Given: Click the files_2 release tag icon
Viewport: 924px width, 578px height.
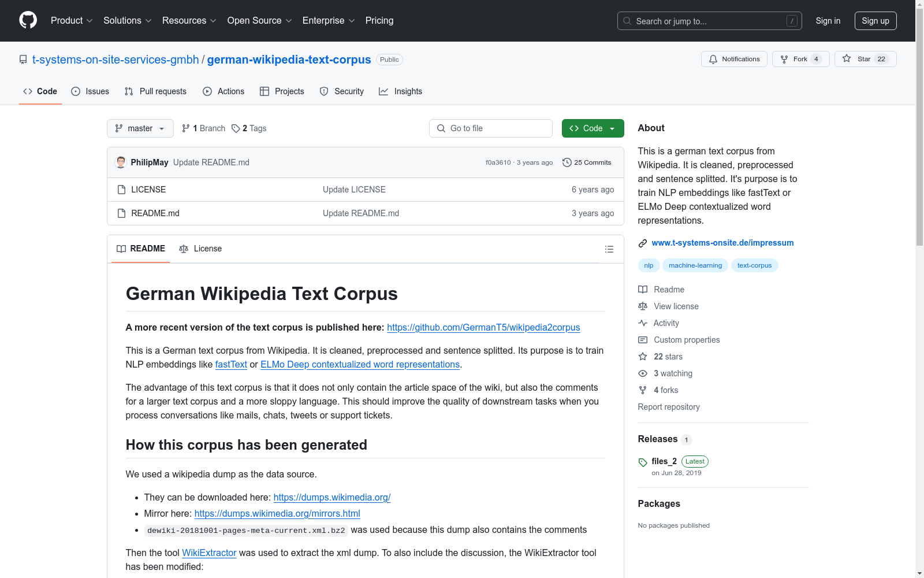Looking at the screenshot, I should [643, 462].
